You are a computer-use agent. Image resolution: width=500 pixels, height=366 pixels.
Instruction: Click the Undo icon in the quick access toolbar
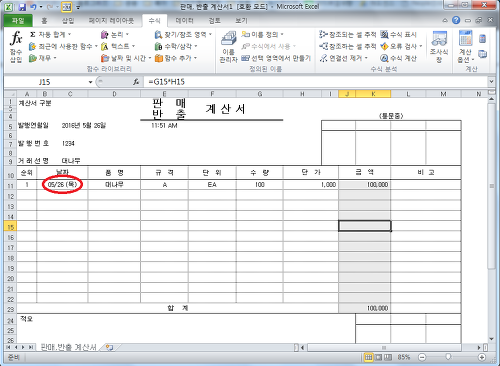coord(33,7)
